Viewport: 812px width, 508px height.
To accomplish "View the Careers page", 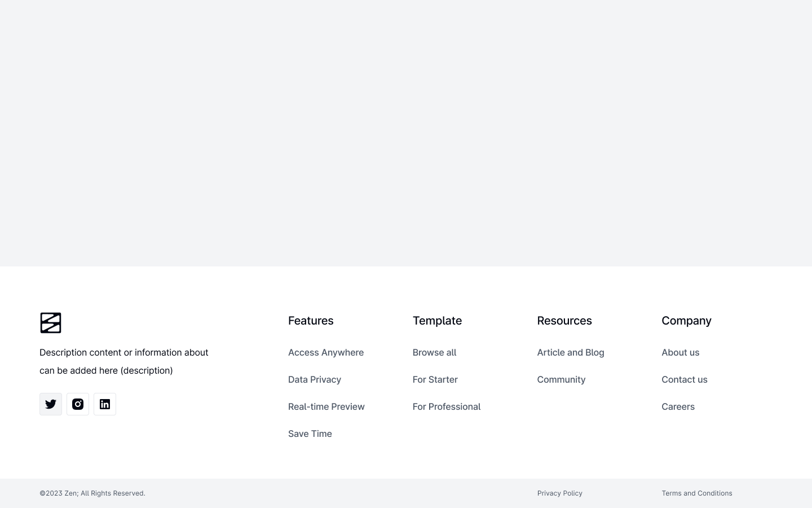I will (x=678, y=406).
